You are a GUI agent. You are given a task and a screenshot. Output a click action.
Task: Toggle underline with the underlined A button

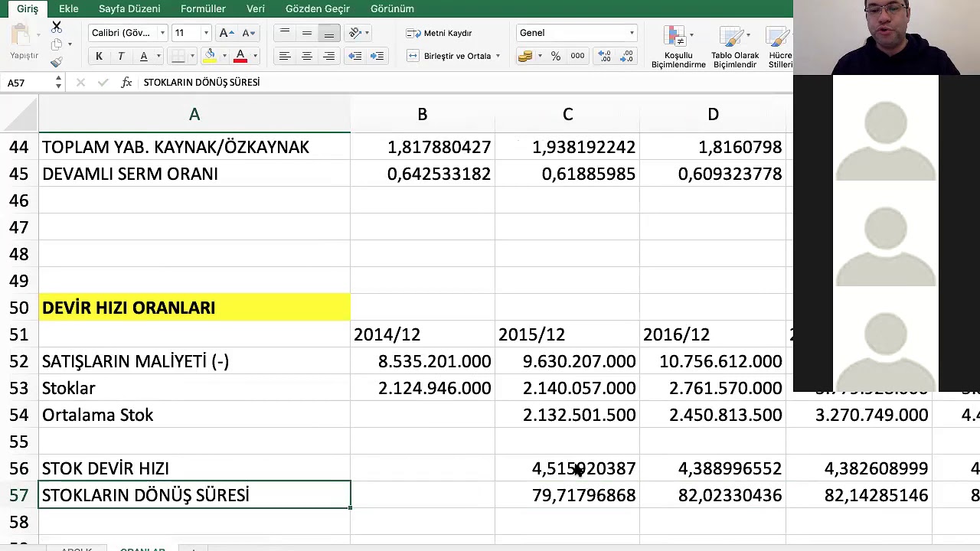coord(143,56)
